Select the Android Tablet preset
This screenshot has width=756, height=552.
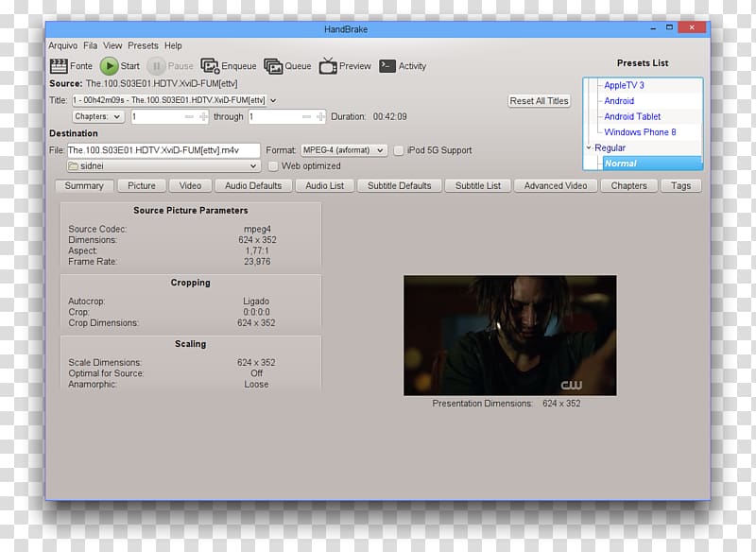(632, 116)
